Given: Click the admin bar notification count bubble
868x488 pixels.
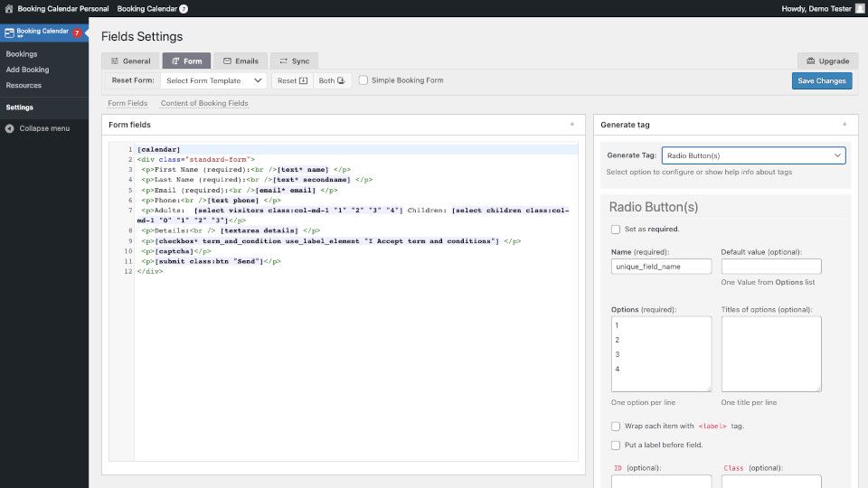Looking at the screenshot, I should pyautogui.click(x=184, y=9).
